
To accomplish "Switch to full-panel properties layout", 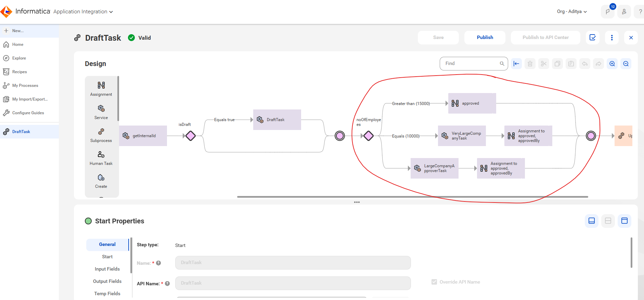I will coord(624,221).
